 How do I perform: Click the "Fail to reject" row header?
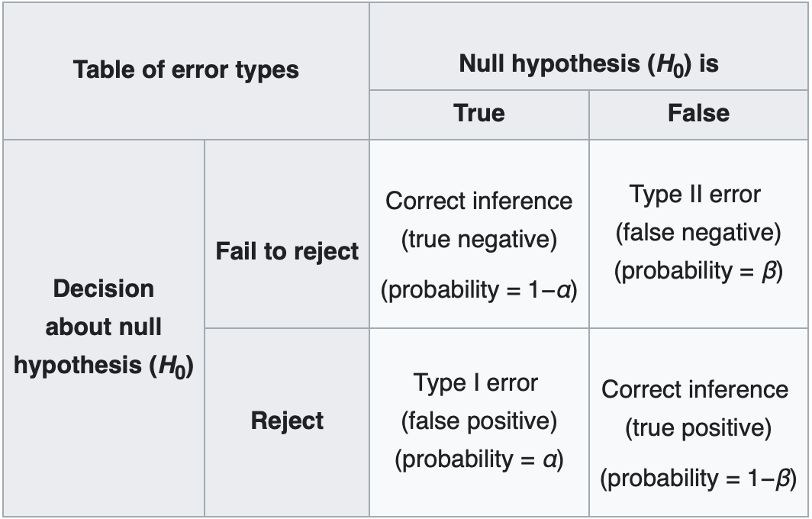tap(287, 251)
